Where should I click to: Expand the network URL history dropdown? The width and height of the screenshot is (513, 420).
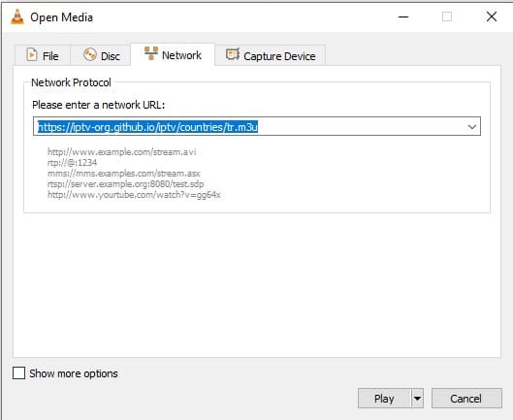click(x=471, y=127)
